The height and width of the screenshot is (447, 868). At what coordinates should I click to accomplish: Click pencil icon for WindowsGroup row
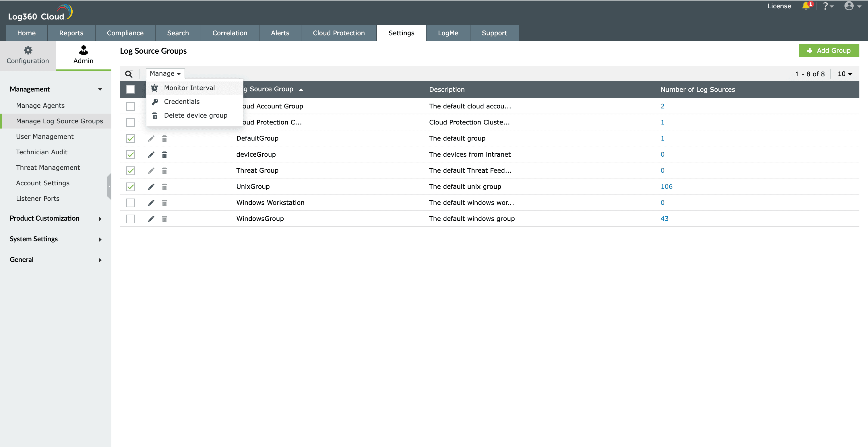[x=151, y=219]
